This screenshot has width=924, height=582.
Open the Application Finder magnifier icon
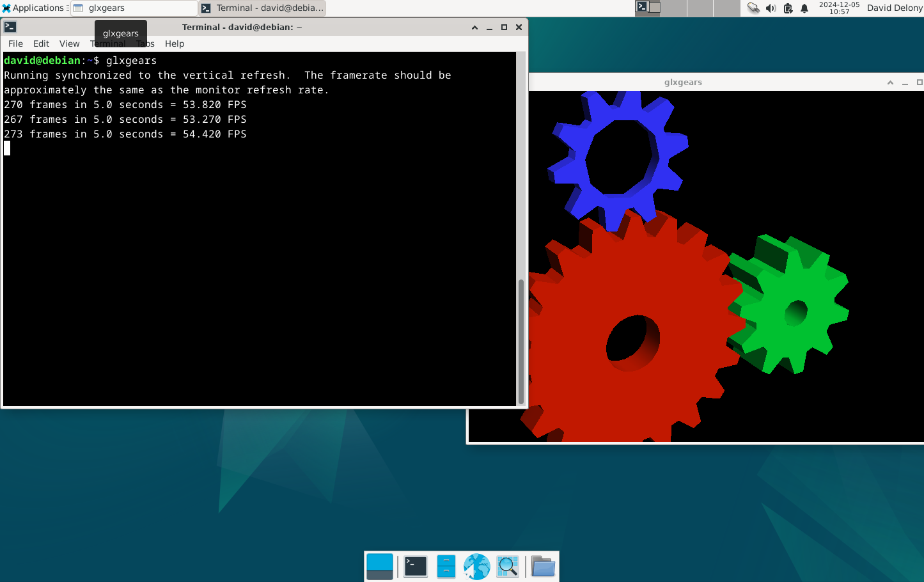[508, 567]
